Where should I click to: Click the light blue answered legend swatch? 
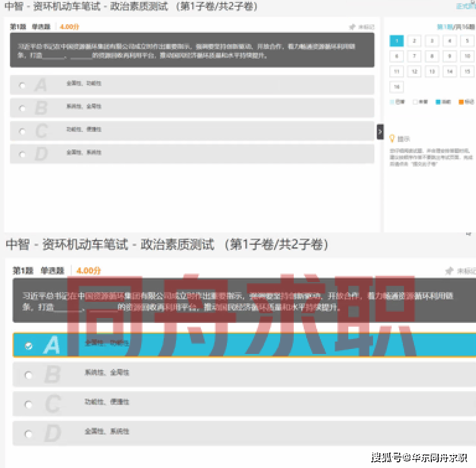(x=392, y=102)
